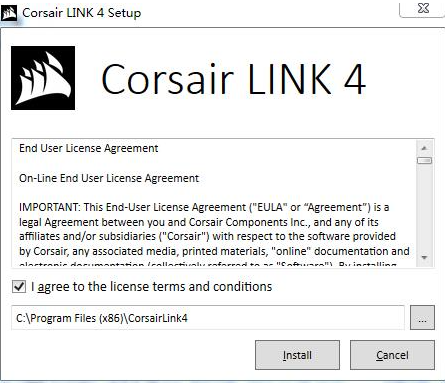
Task: Cancel the Corsair LINK 4 setup
Action: tap(392, 355)
